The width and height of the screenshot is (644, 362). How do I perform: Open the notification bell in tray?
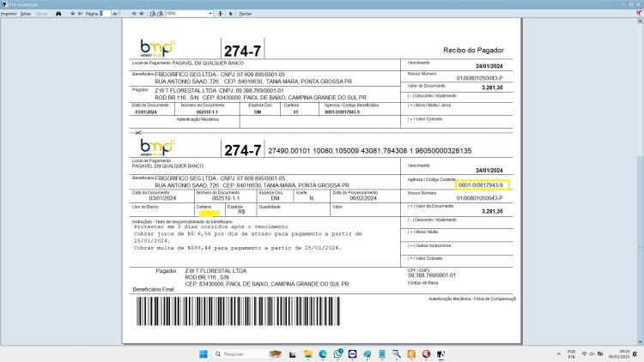635,353
